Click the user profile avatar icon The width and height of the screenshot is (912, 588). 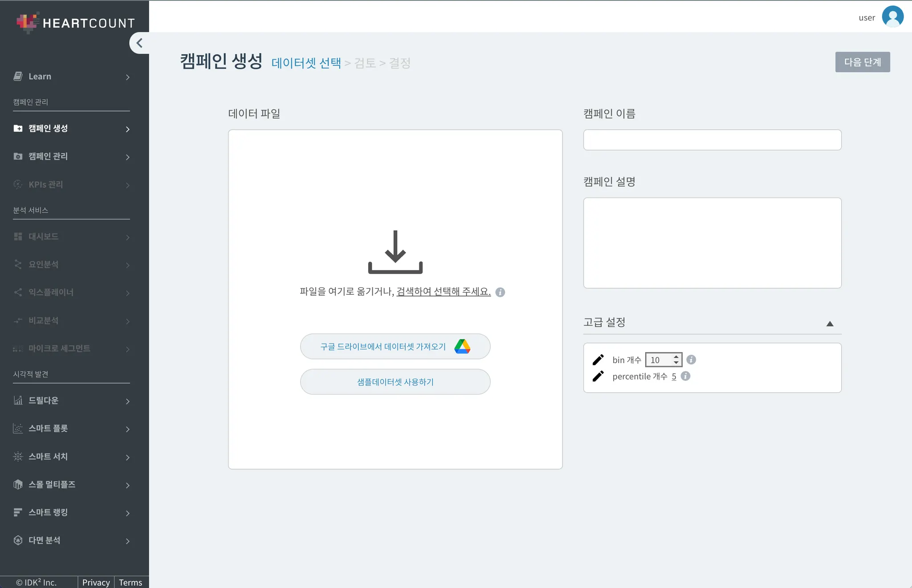click(x=892, y=17)
